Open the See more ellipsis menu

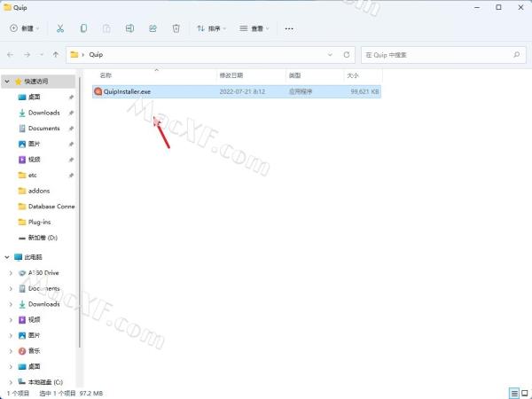coord(289,28)
